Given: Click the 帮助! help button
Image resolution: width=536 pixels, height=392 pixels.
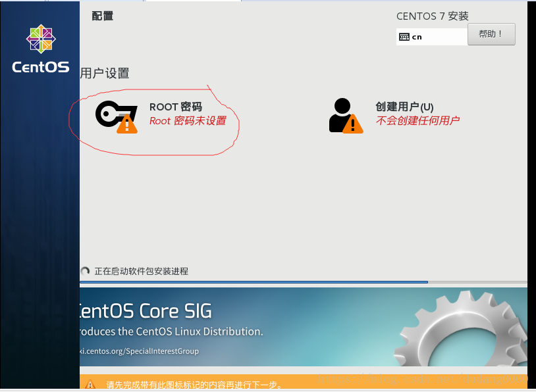Looking at the screenshot, I should point(491,34).
